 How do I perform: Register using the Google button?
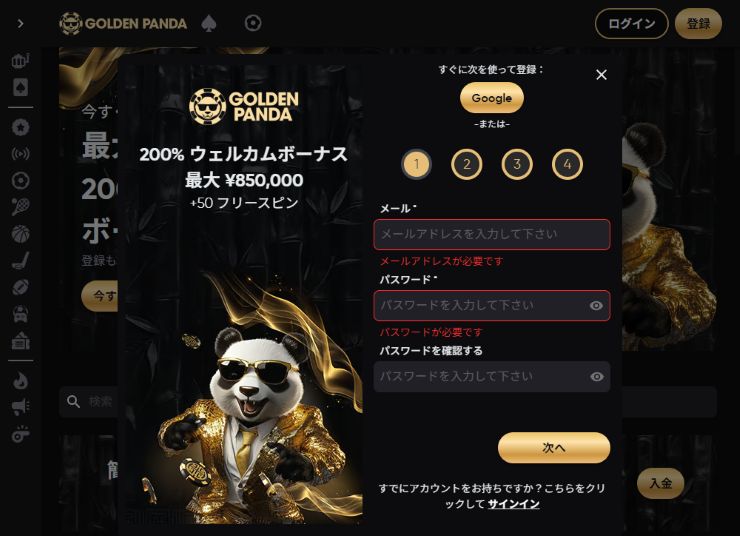click(x=492, y=98)
